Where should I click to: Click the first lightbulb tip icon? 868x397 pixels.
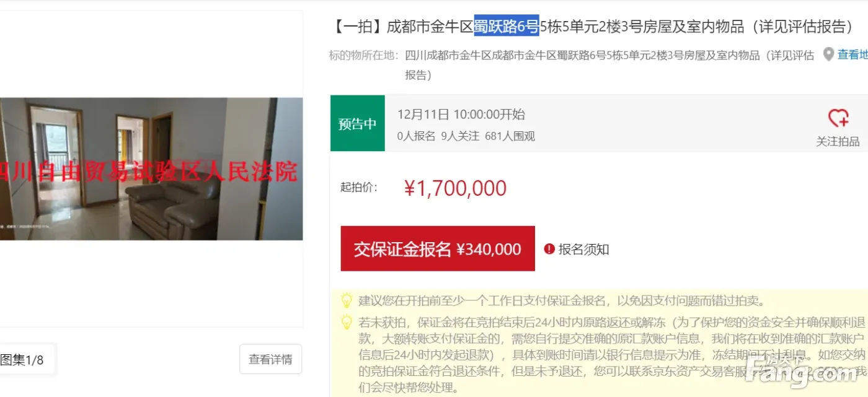click(x=347, y=301)
